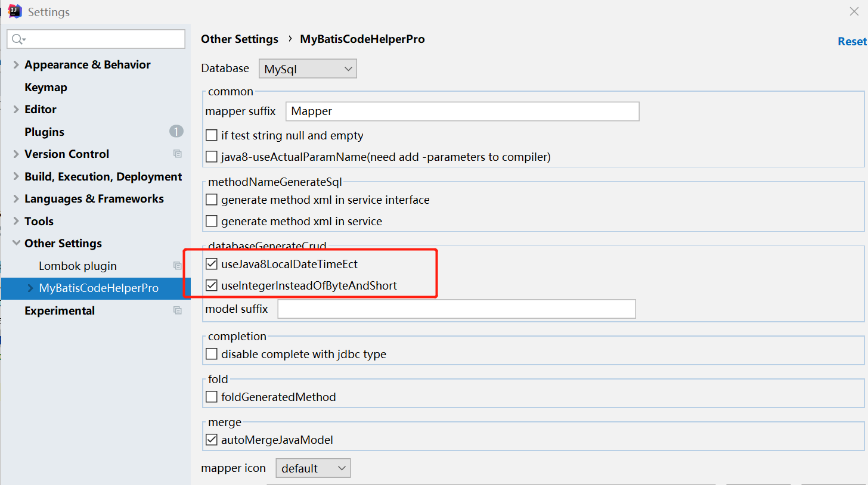
Task: Open Lombok plugin settings
Action: coord(77,266)
